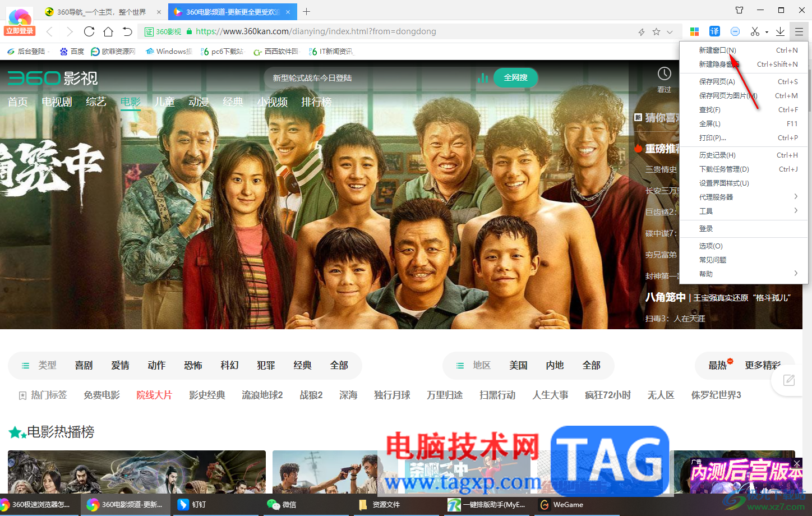Focus the movie search input field
Image resolution: width=812 pixels, height=516 pixels.
tap(371, 78)
